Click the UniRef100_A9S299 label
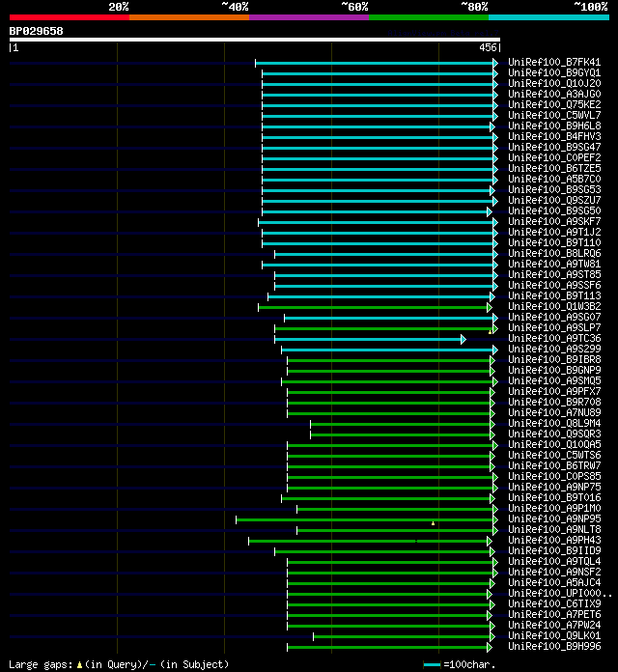618x672 pixels. coord(554,349)
